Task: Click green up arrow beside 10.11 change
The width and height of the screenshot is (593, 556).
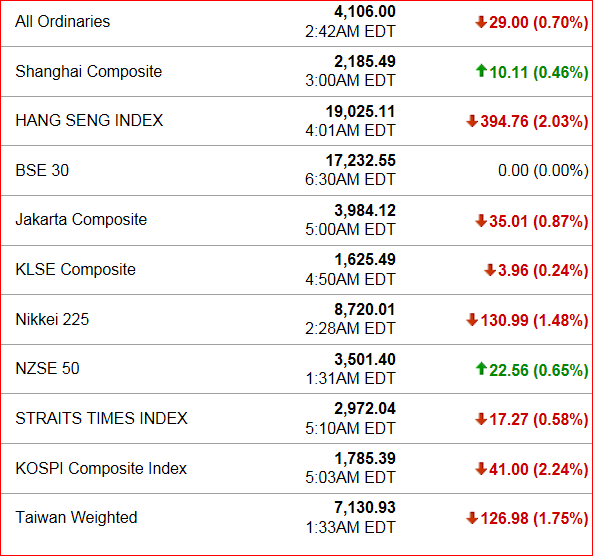Action: 481,71
